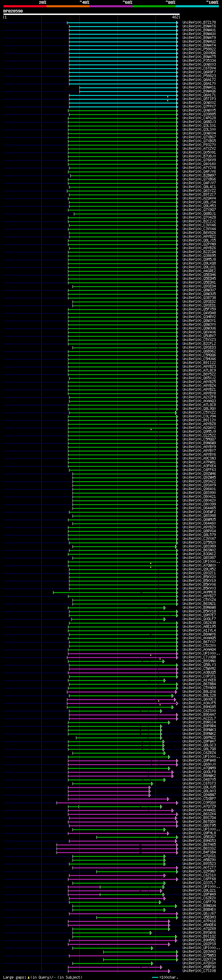This screenshot has width=222, height=980.
Task: Select the UniRef100_B9W4T5 label
Action: click(x=199, y=57)
